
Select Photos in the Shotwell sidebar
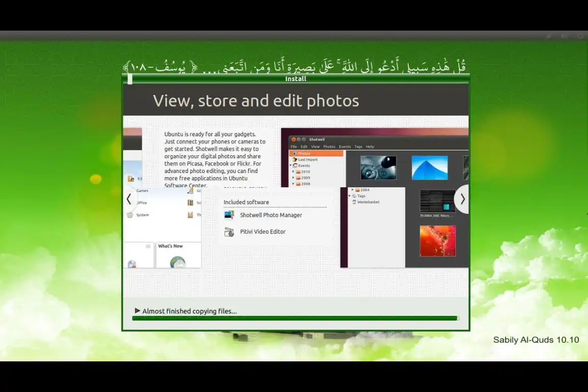tap(316, 154)
